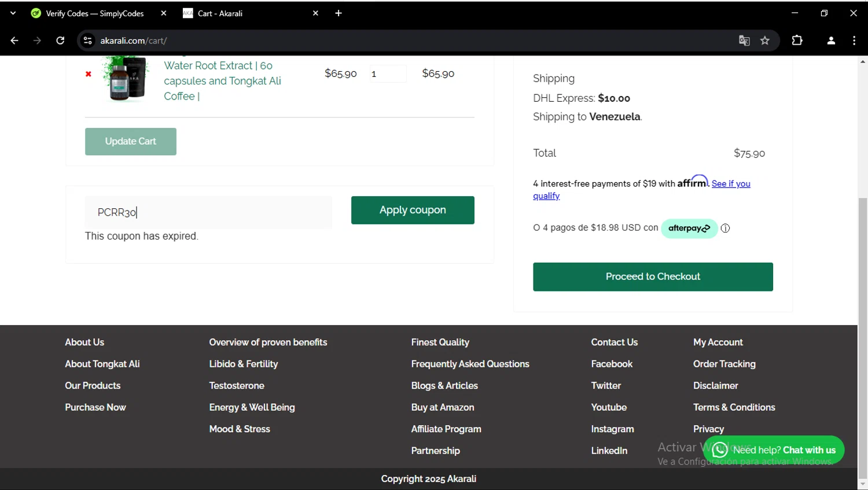Click Proceed to Checkout
Image resolution: width=868 pixels, height=490 pixels.
653,277
